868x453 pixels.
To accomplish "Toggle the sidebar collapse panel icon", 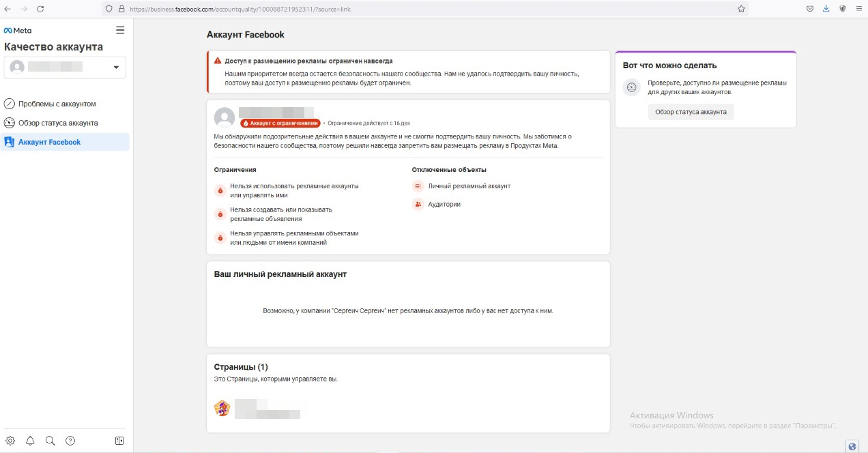I will click(119, 441).
